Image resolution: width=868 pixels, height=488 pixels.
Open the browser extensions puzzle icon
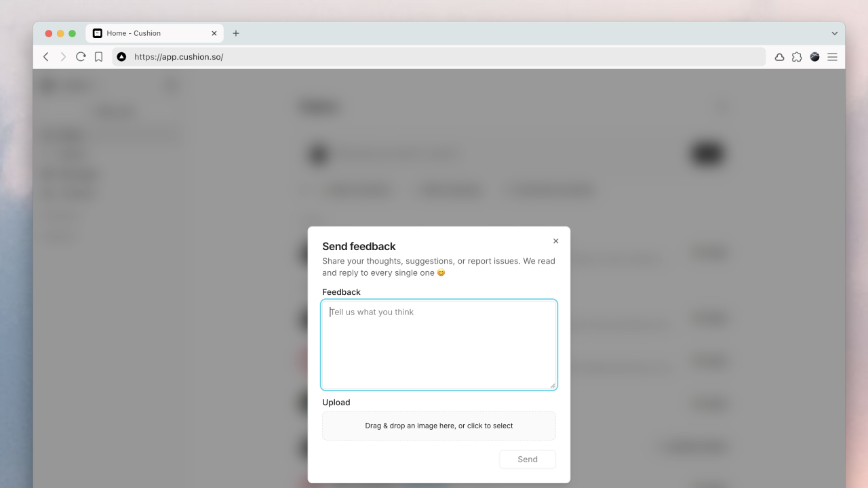click(x=797, y=57)
